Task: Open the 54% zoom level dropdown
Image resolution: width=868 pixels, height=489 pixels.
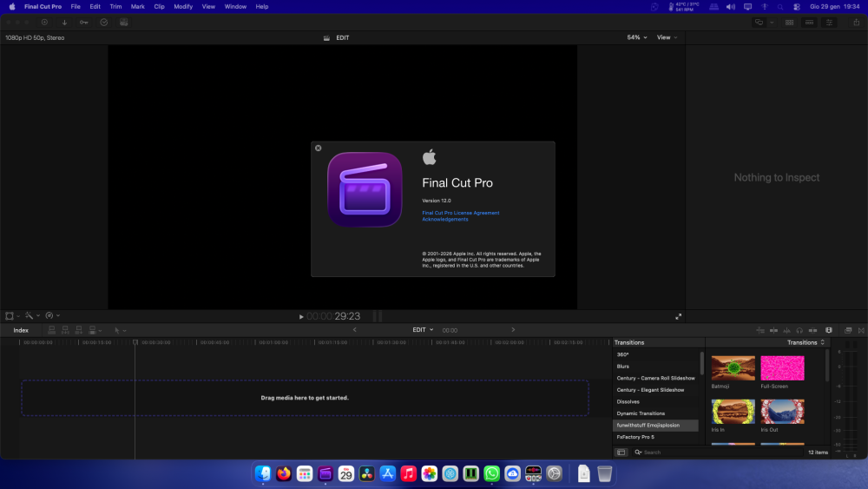Action: pyautogui.click(x=636, y=37)
